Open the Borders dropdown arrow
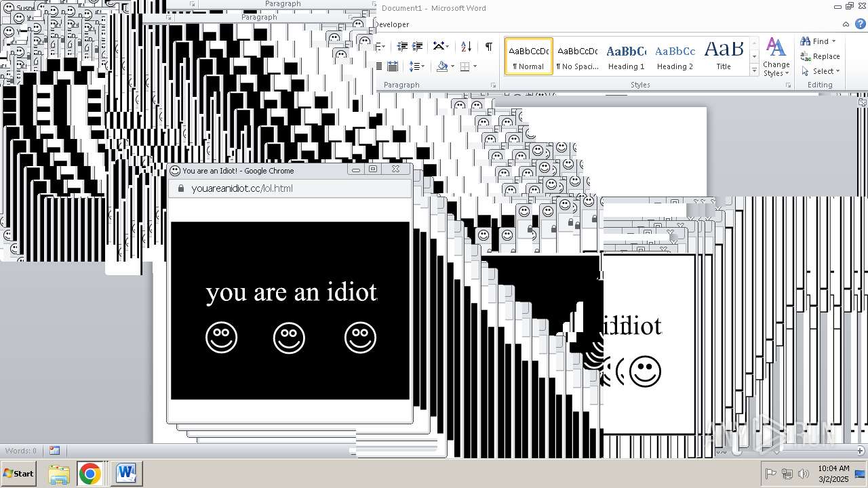868x488 pixels. coord(475,66)
